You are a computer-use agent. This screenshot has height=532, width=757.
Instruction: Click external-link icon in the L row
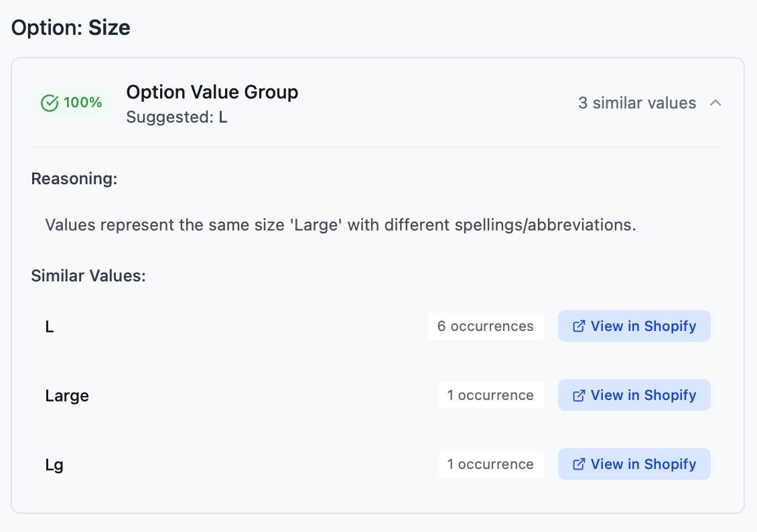point(579,326)
